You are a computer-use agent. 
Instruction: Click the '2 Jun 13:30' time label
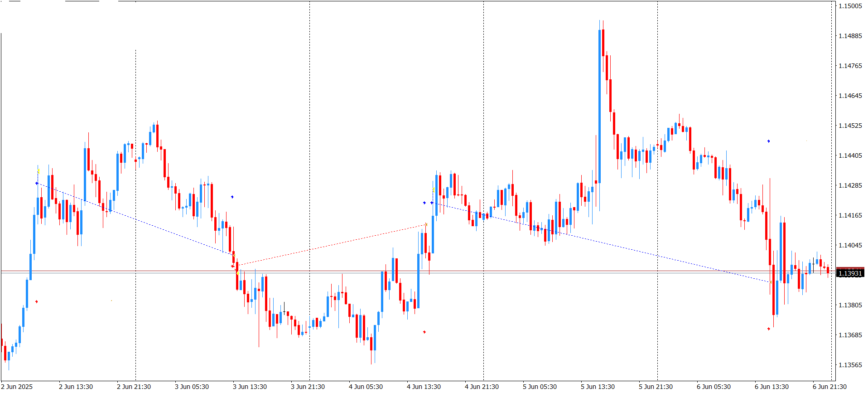click(76, 387)
